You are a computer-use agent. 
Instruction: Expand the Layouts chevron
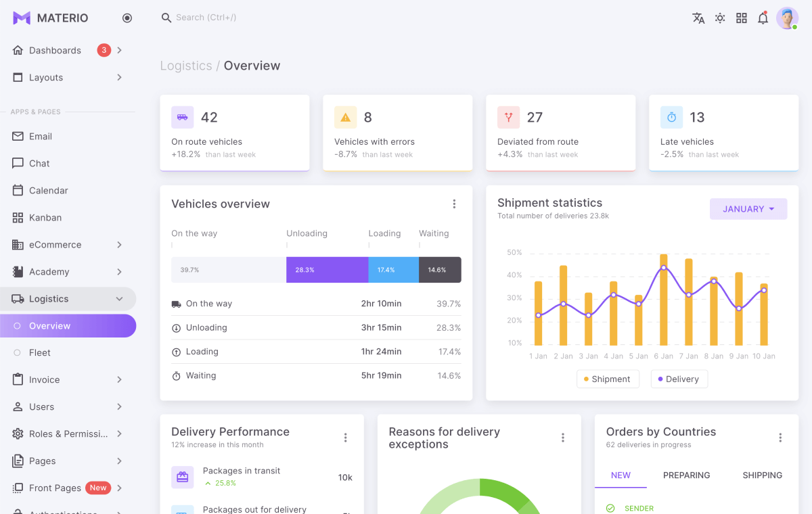[x=119, y=77]
